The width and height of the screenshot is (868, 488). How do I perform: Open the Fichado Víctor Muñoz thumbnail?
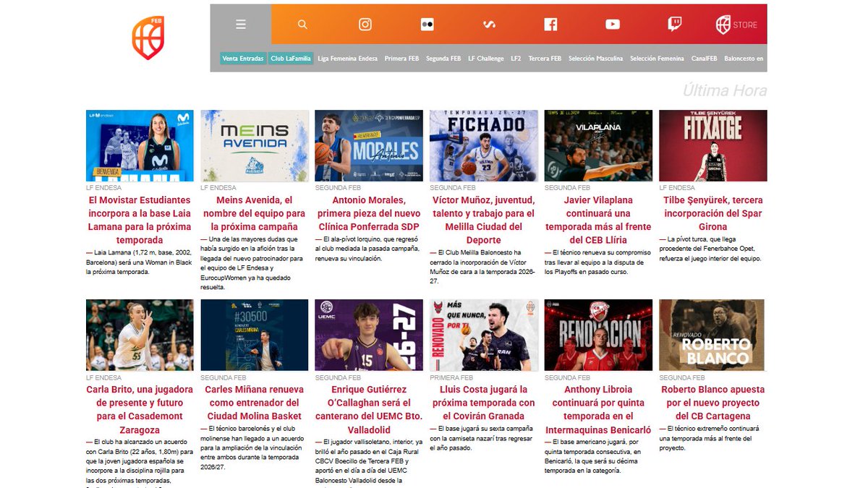[x=483, y=145]
